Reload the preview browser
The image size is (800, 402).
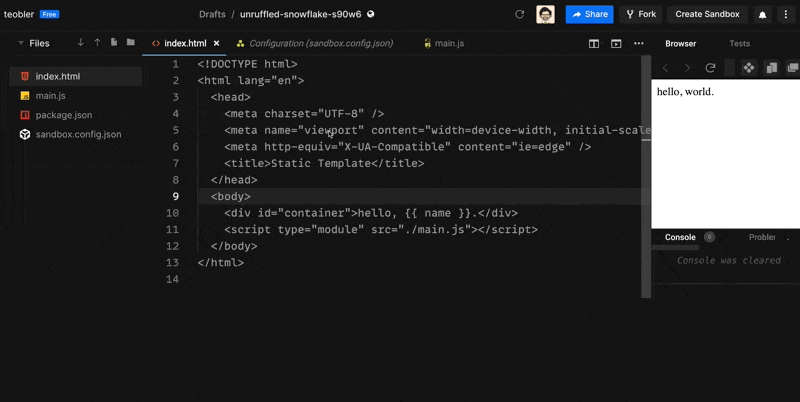pos(710,67)
